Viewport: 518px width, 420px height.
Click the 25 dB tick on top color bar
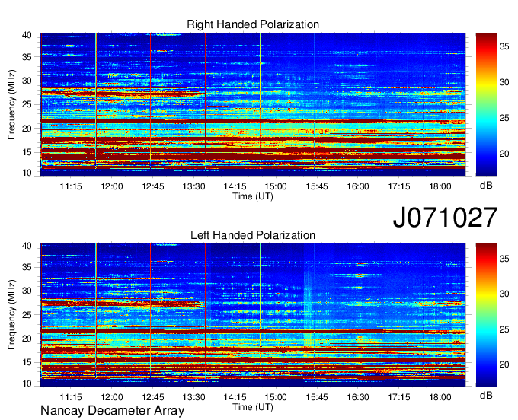coord(504,118)
